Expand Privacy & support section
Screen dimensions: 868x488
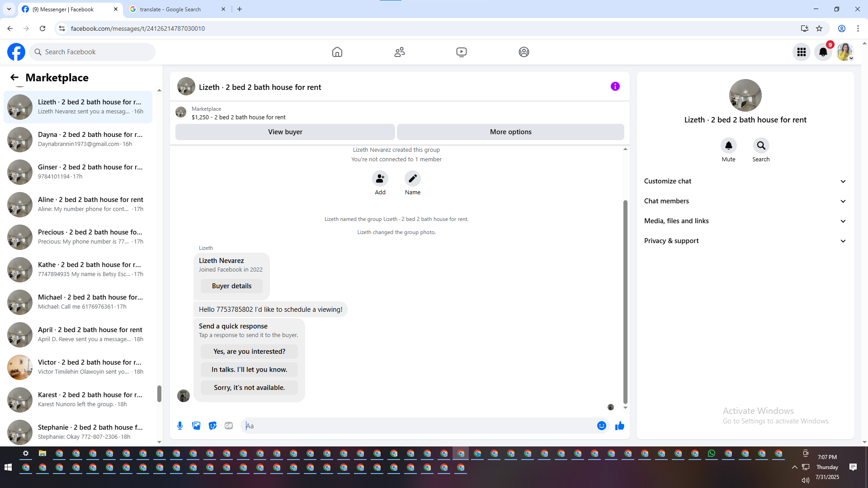pos(745,241)
